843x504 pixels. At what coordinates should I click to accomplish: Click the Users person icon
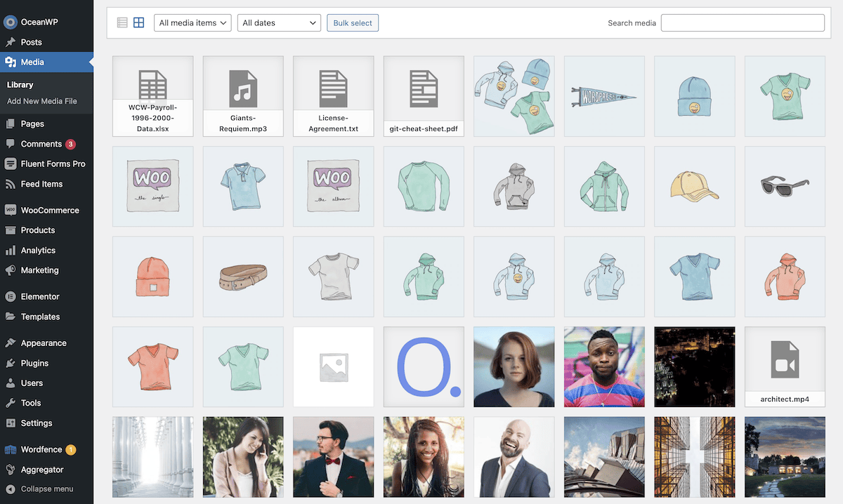click(x=10, y=383)
